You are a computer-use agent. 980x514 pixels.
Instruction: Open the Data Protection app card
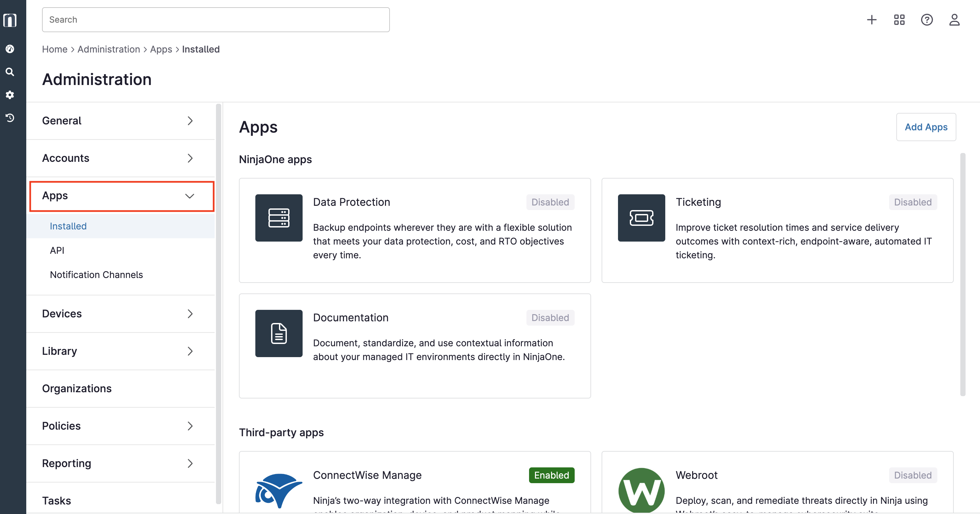[415, 230]
